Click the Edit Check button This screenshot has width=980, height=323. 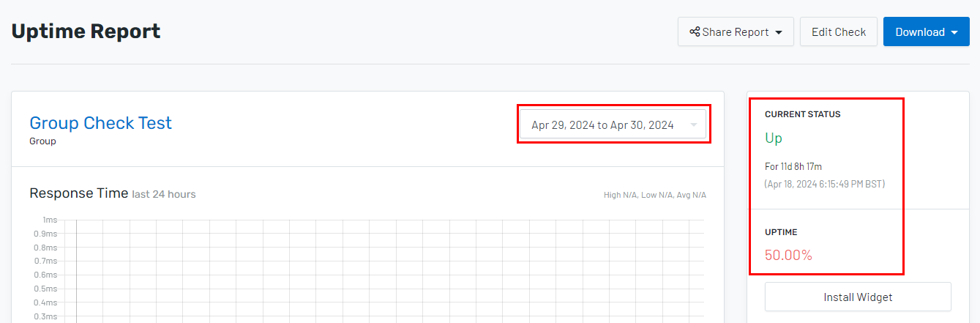point(839,32)
